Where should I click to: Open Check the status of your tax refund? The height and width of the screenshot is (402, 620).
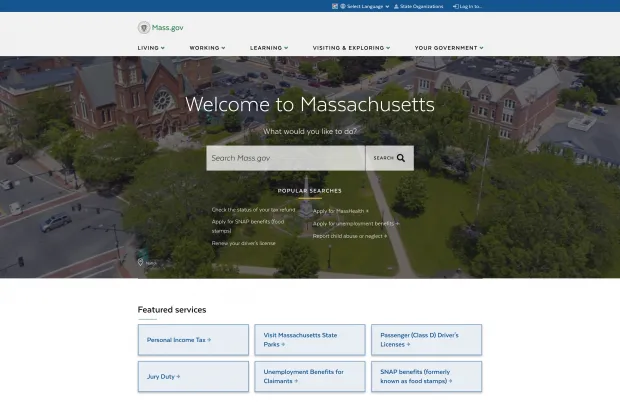coord(253,210)
